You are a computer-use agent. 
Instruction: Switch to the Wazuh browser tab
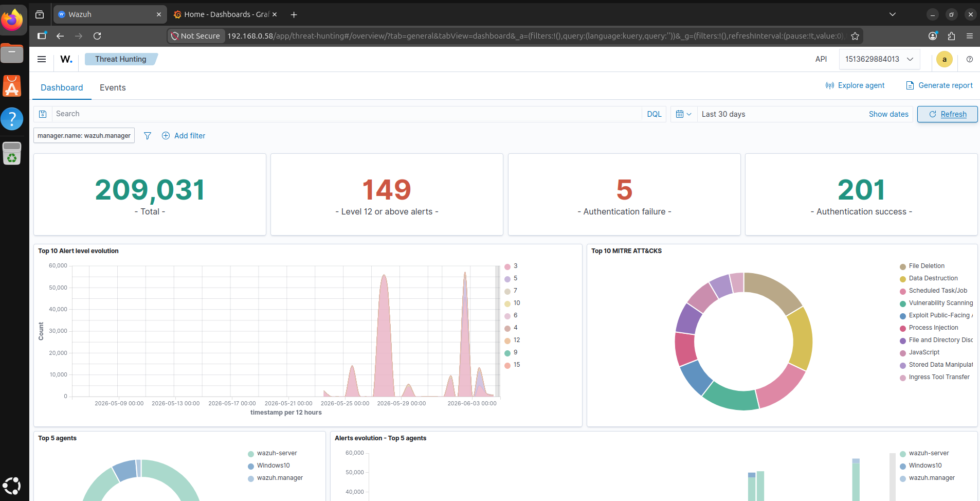click(x=110, y=14)
